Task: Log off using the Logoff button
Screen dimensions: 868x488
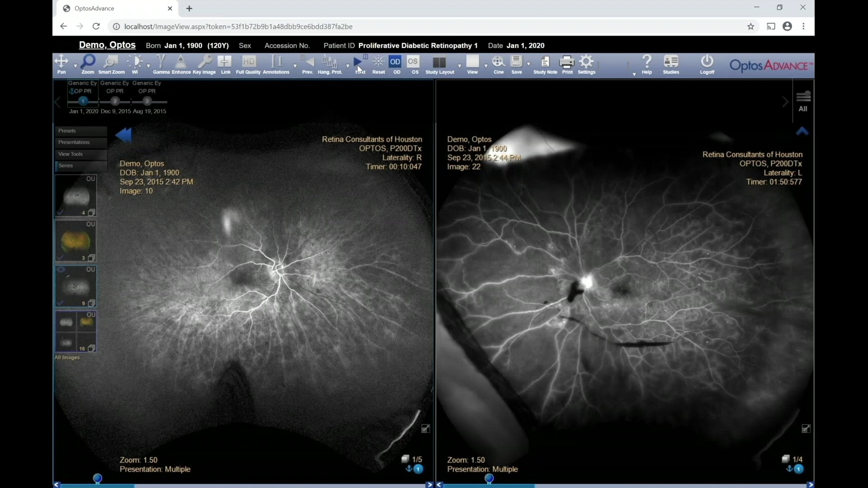Action: tap(707, 65)
